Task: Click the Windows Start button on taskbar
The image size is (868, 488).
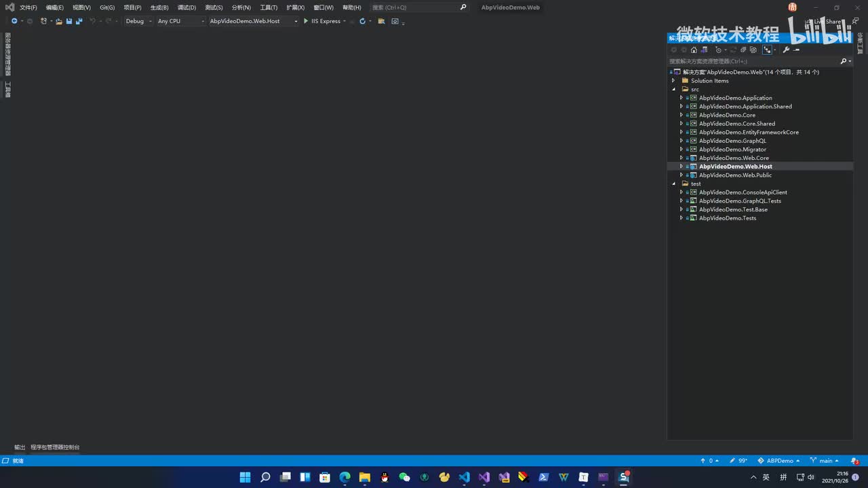Action: coord(245,477)
